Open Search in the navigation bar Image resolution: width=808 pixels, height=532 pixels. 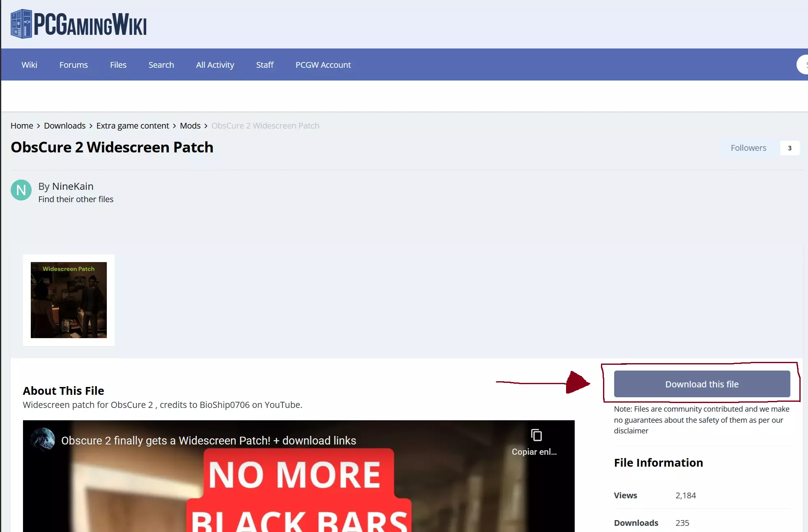(161, 65)
